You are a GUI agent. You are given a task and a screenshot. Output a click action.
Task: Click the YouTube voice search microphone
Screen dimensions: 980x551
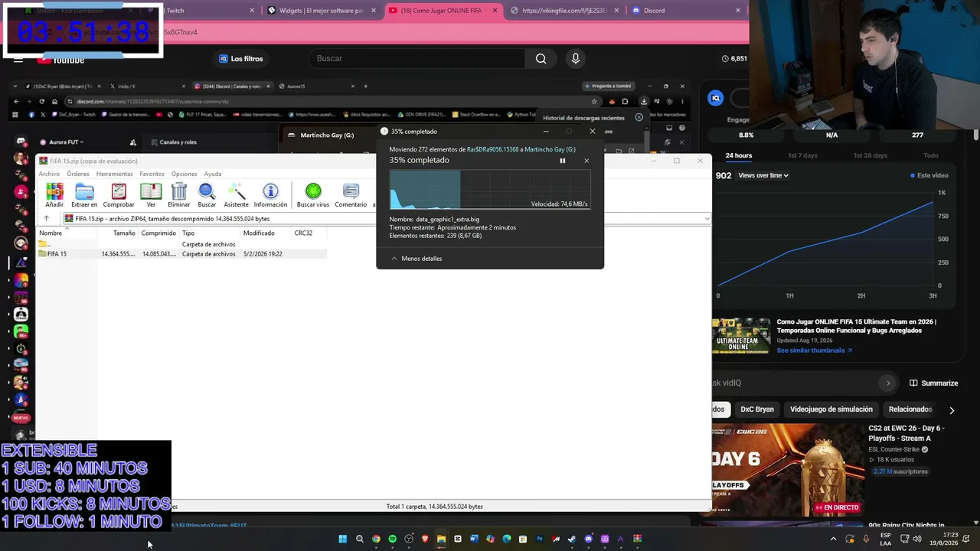tap(576, 58)
